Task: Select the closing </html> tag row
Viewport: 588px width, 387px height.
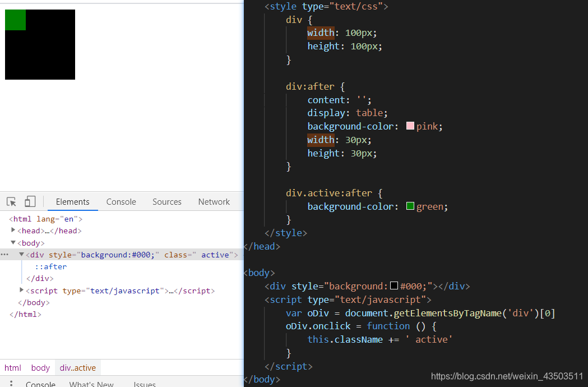Action: click(25, 315)
